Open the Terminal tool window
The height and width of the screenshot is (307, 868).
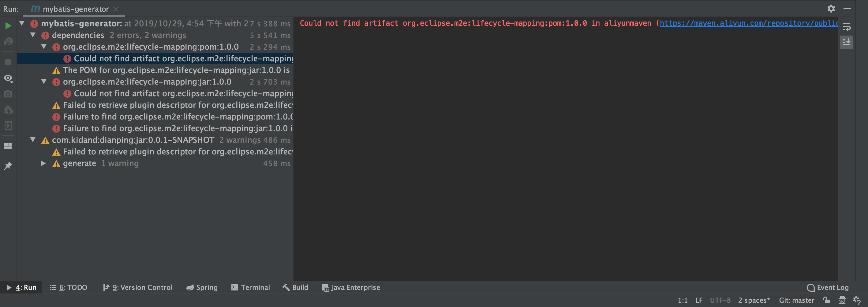[250, 287]
